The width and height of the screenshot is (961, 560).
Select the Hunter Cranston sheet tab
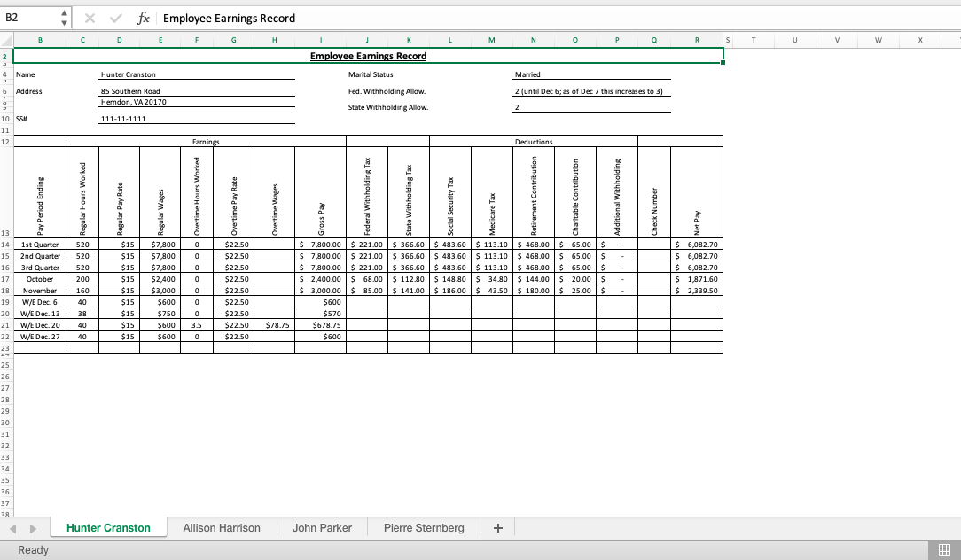pos(108,527)
